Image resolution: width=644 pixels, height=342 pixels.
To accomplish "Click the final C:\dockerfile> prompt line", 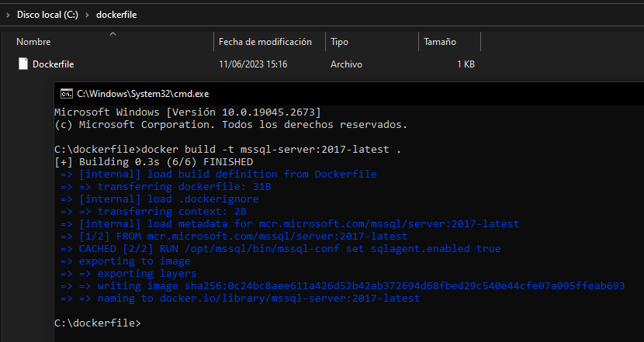I will 98,323.
